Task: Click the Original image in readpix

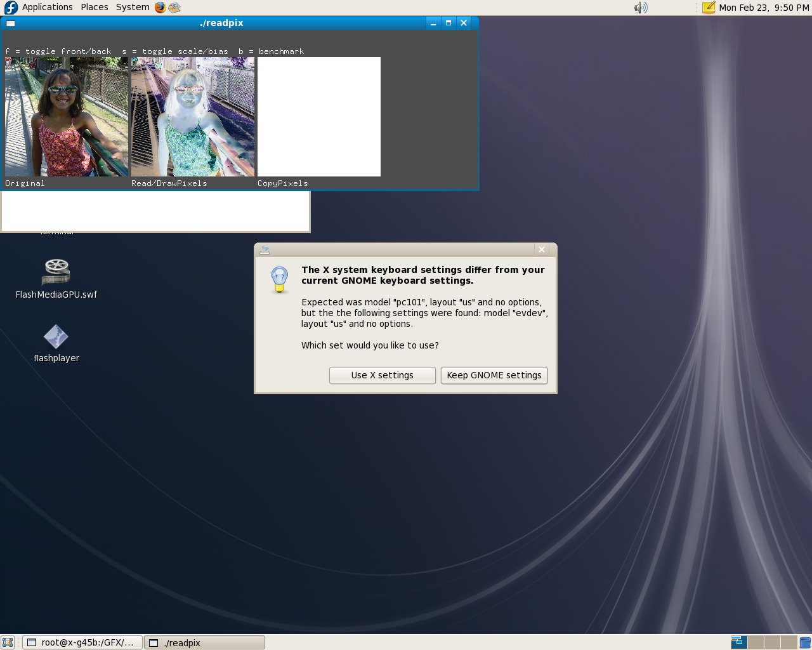Action: coord(67,117)
